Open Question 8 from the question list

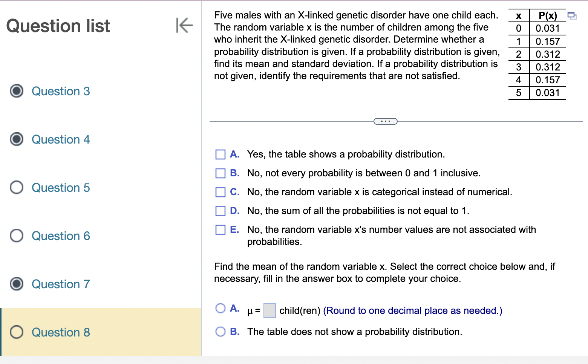click(61, 332)
